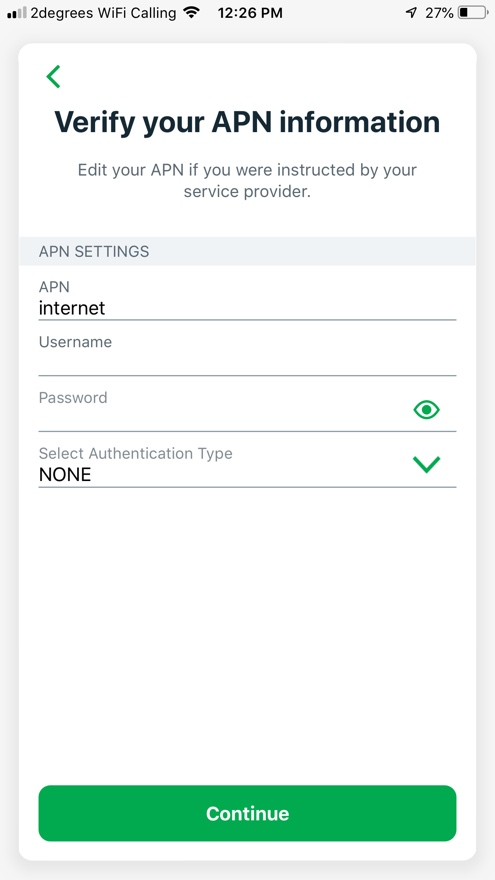Tap the Continue button
The height and width of the screenshot is (880, 495).
(247, 813)
